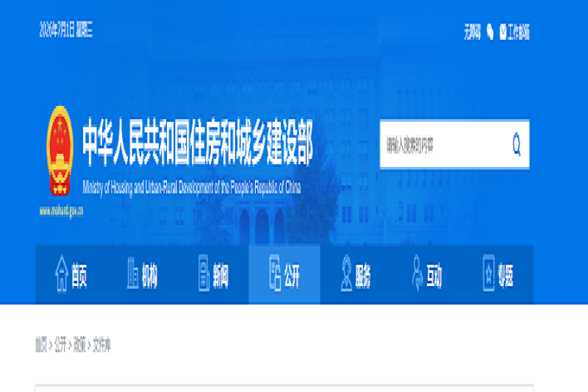The image size is (588, 392).
Task: Open the 新闻 news navigation tab
Action: tap(213, 274)
